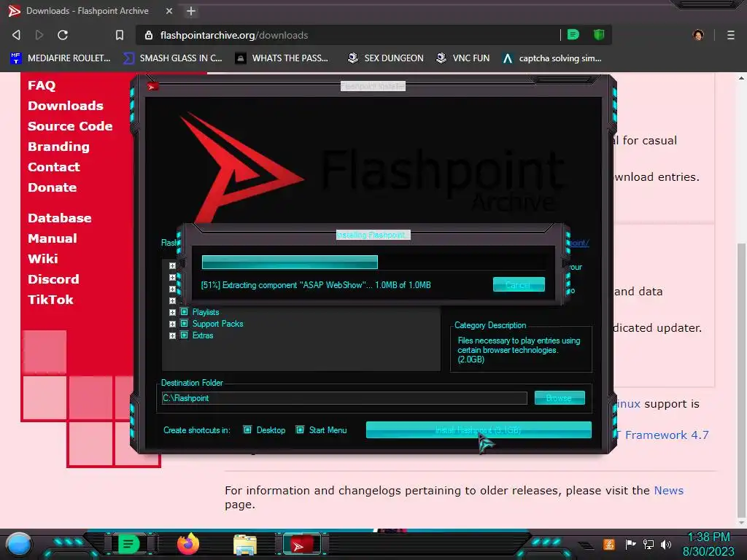The width and height of the screenshot is (747, 560).
Task: Open Database in the site sidebar
Action: coord(60,218)
